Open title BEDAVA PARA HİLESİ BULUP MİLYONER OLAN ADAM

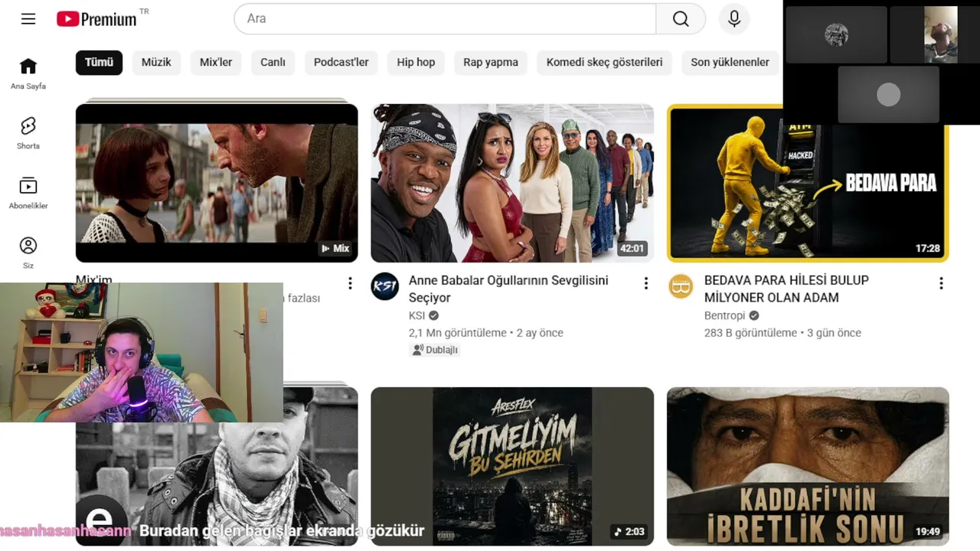coord(786,289)
